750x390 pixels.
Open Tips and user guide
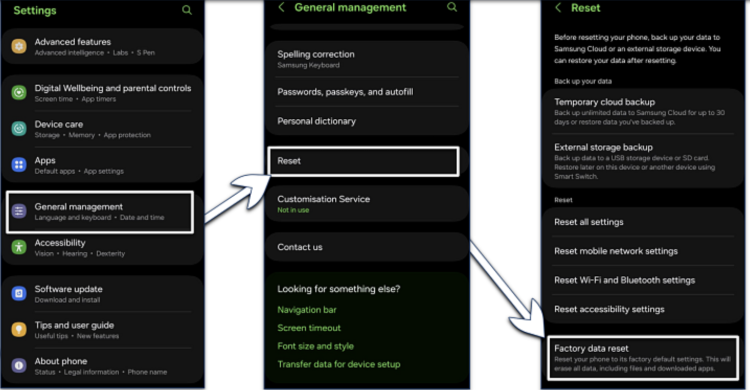click(102, 330)
